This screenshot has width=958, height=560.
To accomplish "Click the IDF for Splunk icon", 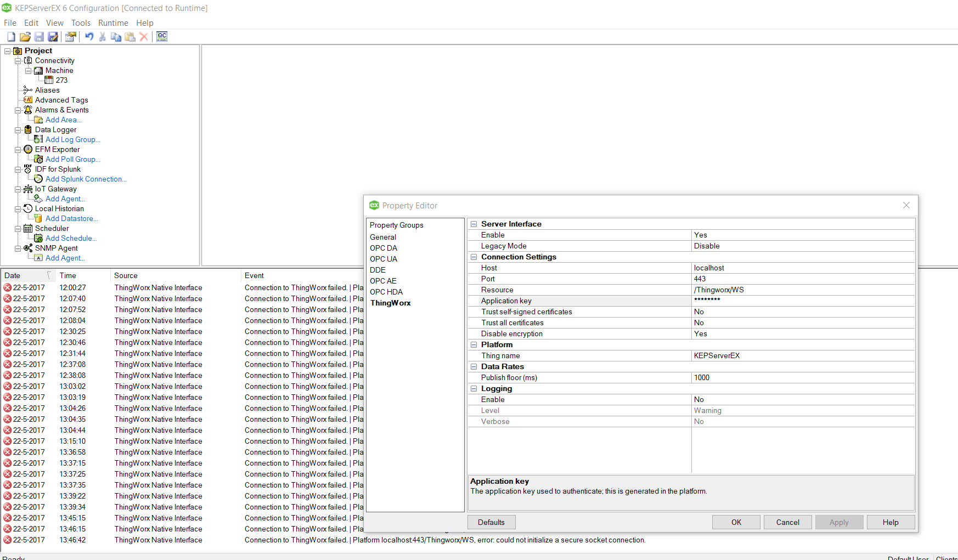I will click(x=28, y=169).
